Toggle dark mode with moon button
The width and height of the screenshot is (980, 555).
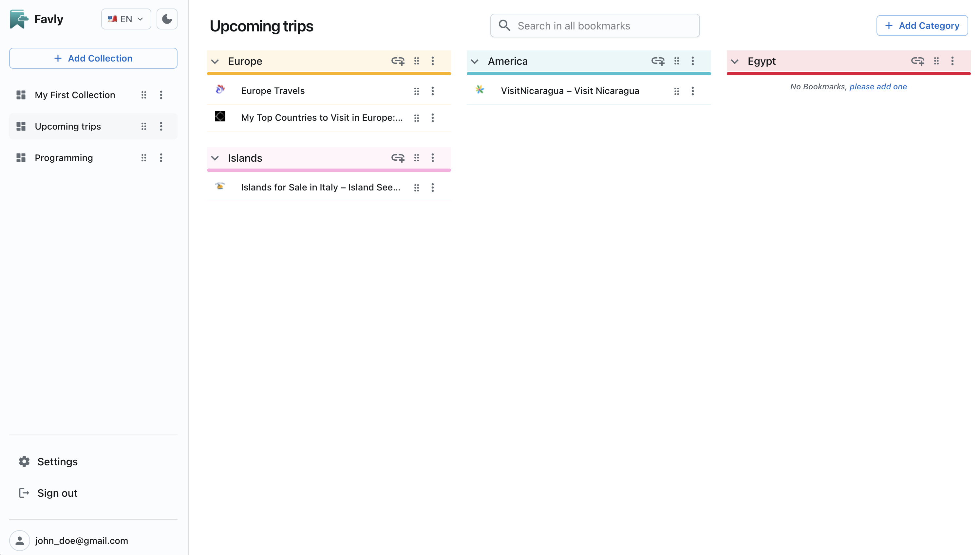(167, 19)
